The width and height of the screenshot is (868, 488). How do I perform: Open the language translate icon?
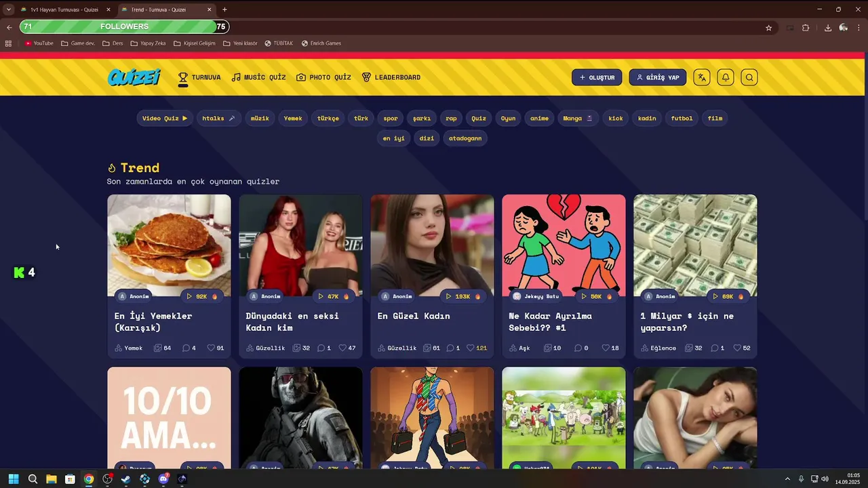tap(702, 77)
